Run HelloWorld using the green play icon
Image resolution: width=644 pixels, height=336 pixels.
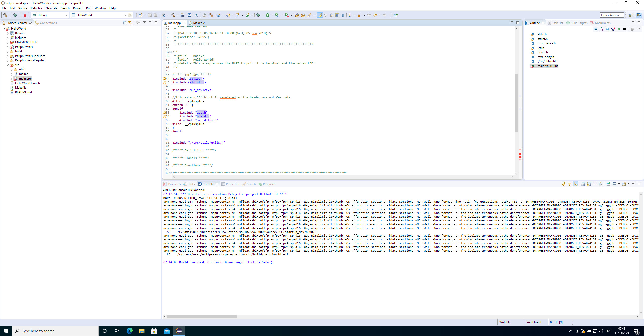[267, 15]
